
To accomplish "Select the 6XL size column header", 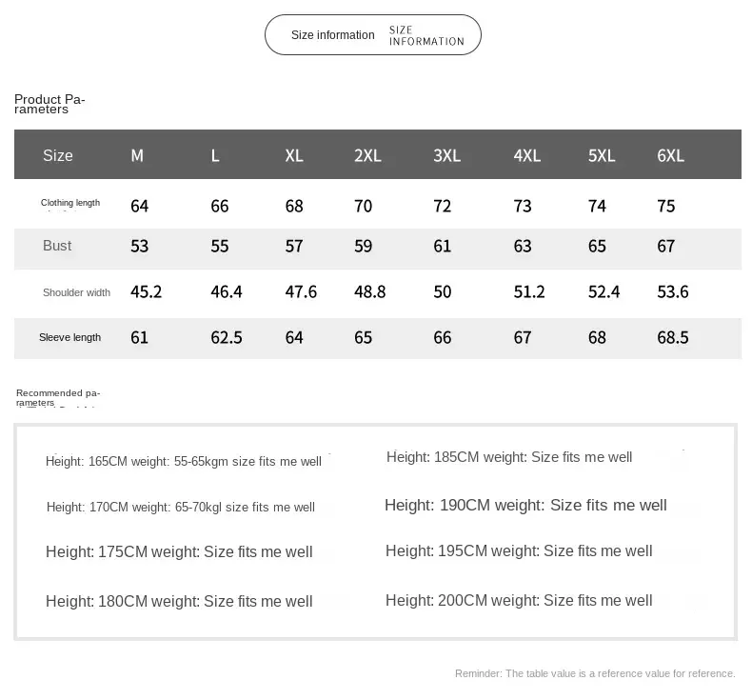I will click(670, 155).
